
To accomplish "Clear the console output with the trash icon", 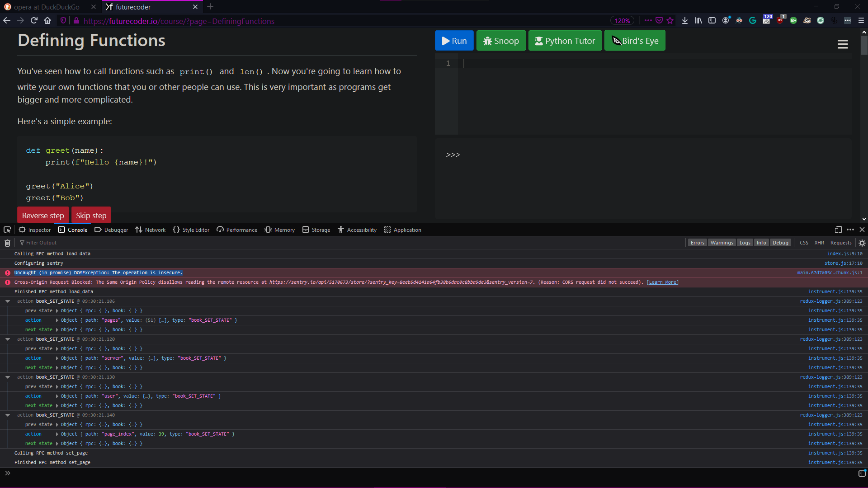I will 7,243.
